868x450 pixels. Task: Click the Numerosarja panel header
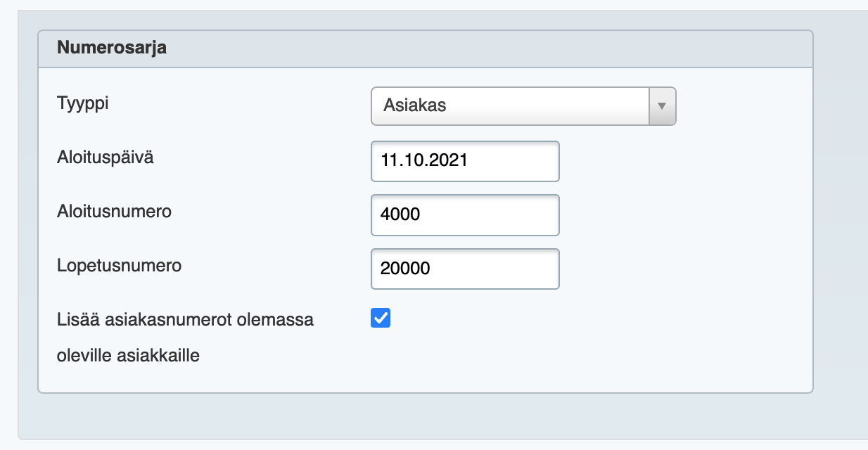(426, 49)
